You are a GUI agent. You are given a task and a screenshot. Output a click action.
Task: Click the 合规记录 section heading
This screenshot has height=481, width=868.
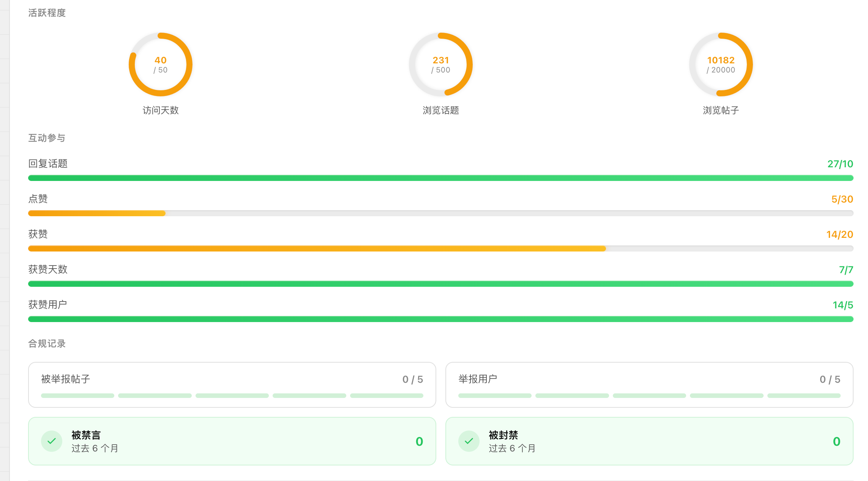(x=47, y=343)
